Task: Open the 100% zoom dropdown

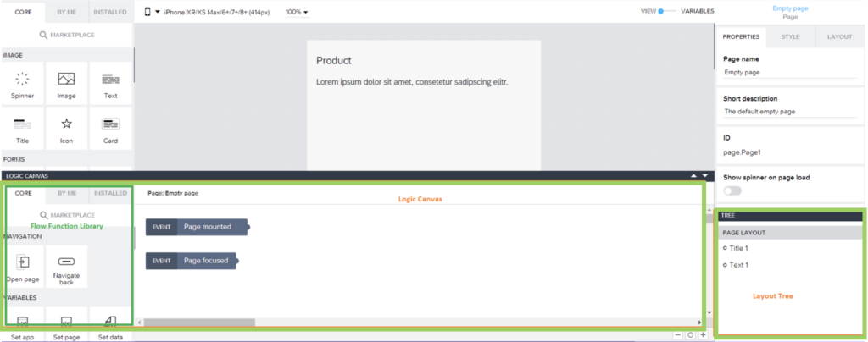Action: click(297, 13)
